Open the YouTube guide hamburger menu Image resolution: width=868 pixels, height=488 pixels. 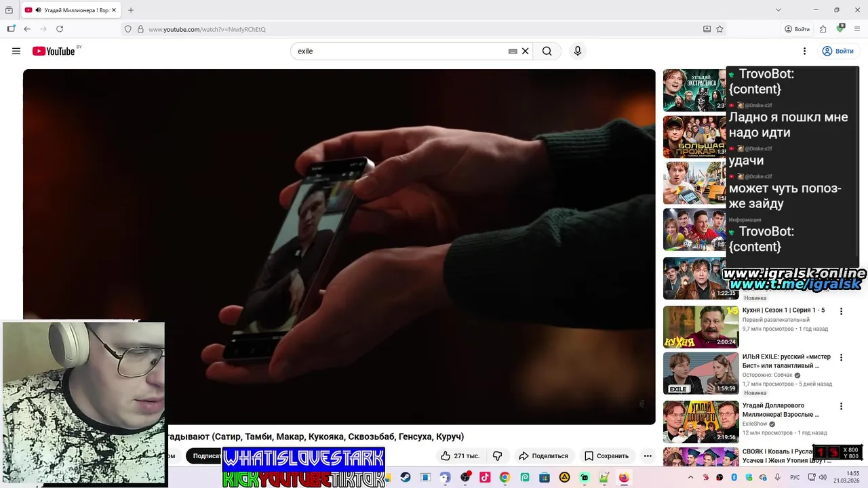tap(16, 51)
